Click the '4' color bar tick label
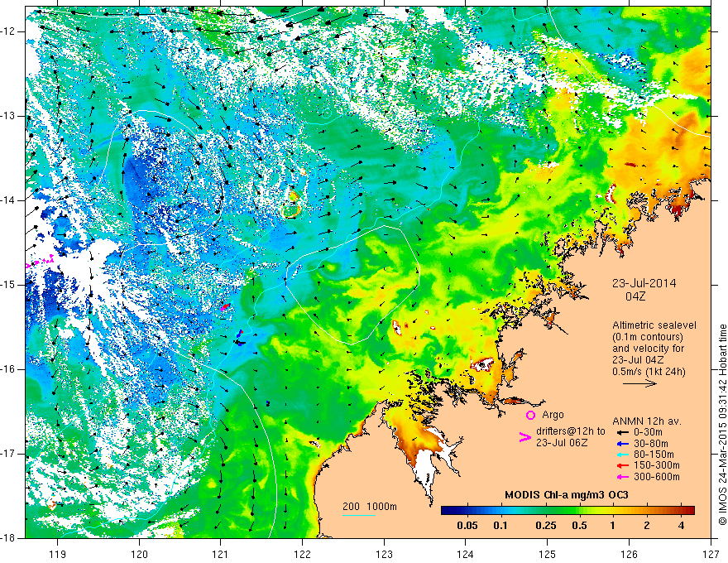This screenshot has height=563, width=728. point(681,526)
